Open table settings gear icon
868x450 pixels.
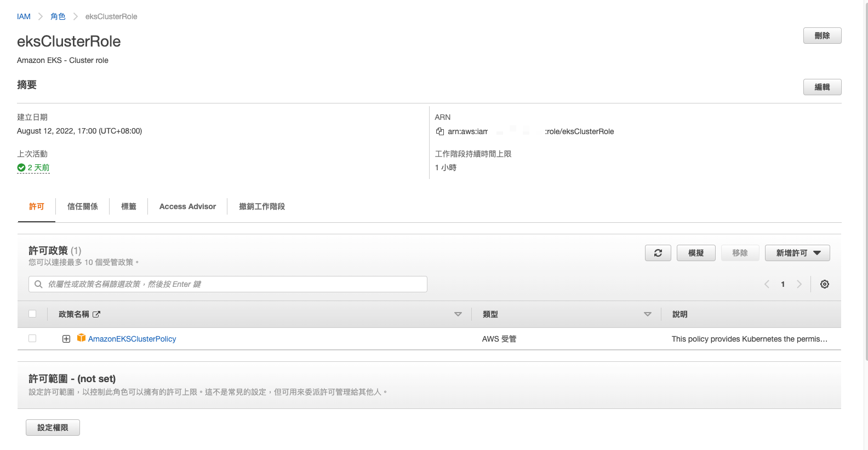(x=825, y=284)
